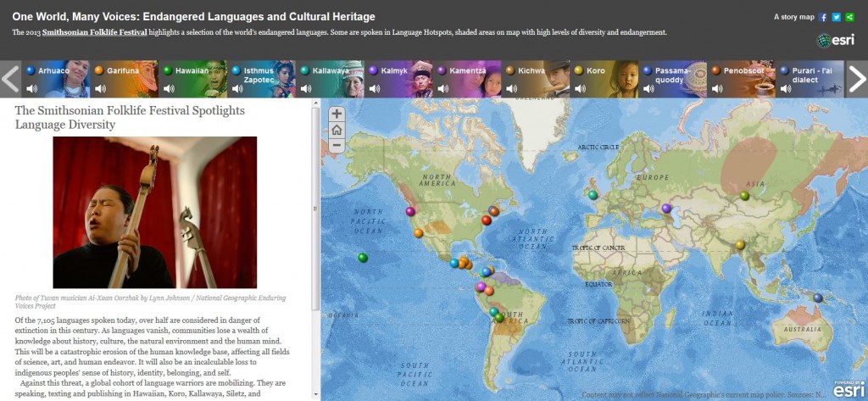
Task: Open the Passamaquoddy language entry
Action: click(672, 79)
